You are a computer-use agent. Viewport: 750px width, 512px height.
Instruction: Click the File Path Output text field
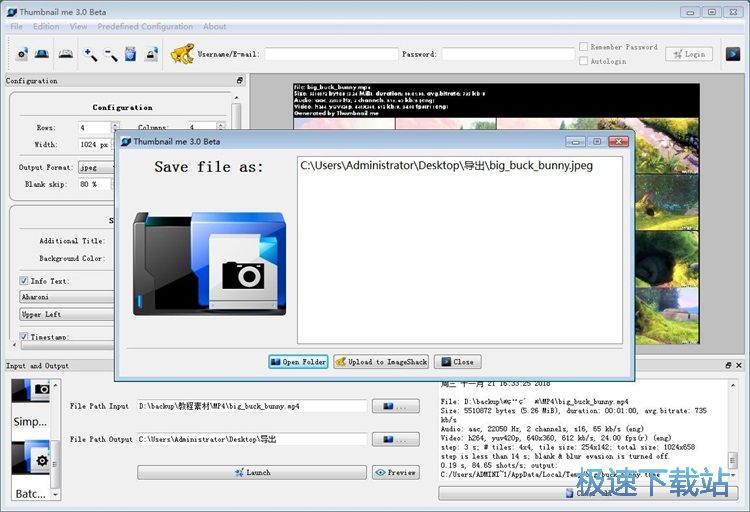pos(252,439)
